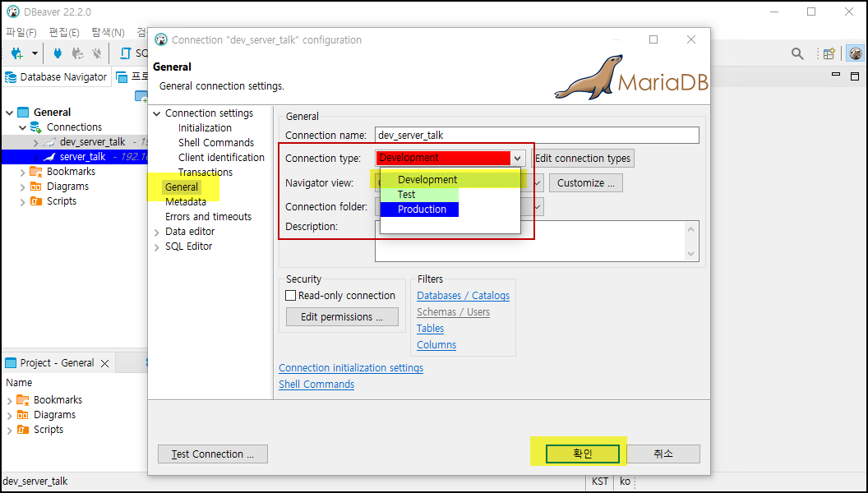Open the 편집(E) menu
Viewport: 868px width, 493px height.
[63, 32]
